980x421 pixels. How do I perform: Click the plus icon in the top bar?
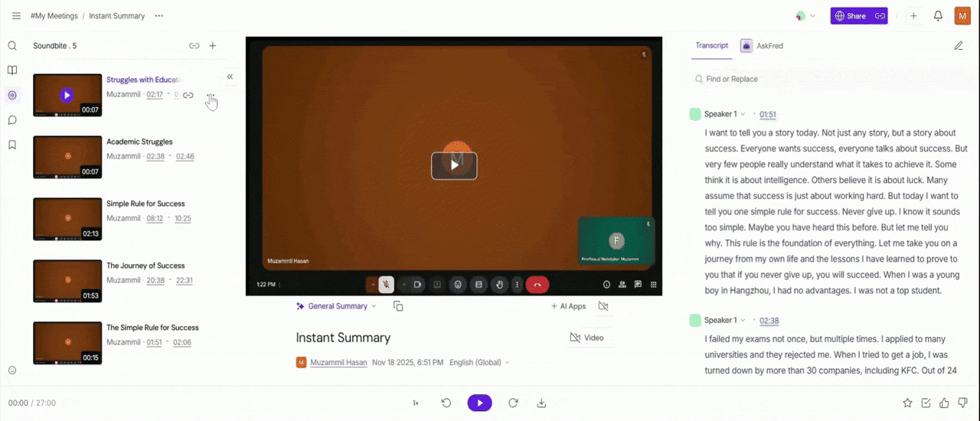pyautogui.click(x=913, y=15)
